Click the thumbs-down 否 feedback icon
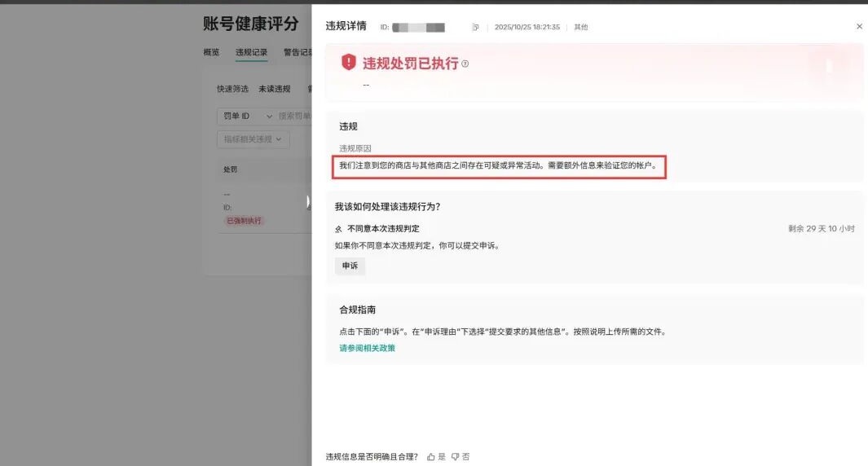Viewport: 868px width, 466px height. click(455, 456)
